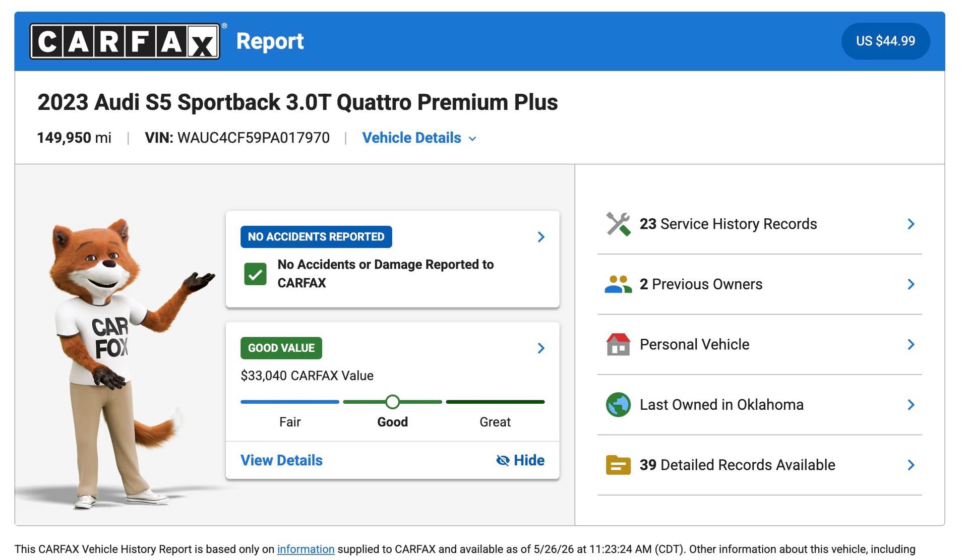Click the dark green Great range bar
The image size is (968, 560).
(495, 402)
